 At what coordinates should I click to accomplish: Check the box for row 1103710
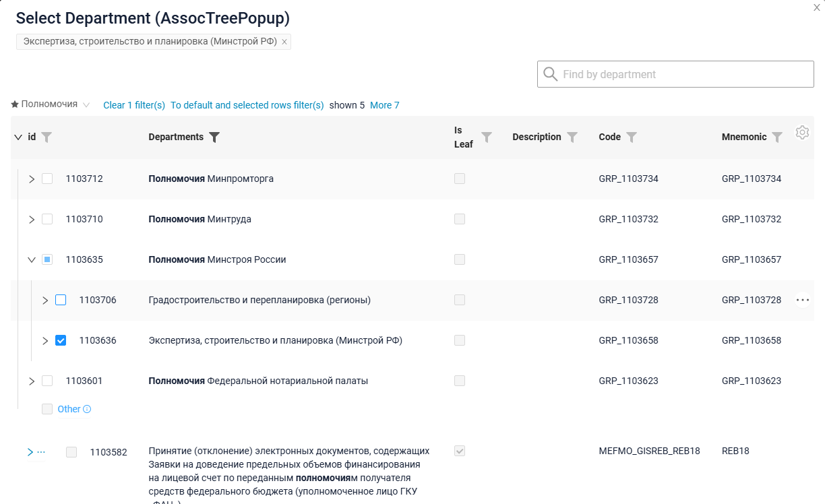tap(47, 219)
